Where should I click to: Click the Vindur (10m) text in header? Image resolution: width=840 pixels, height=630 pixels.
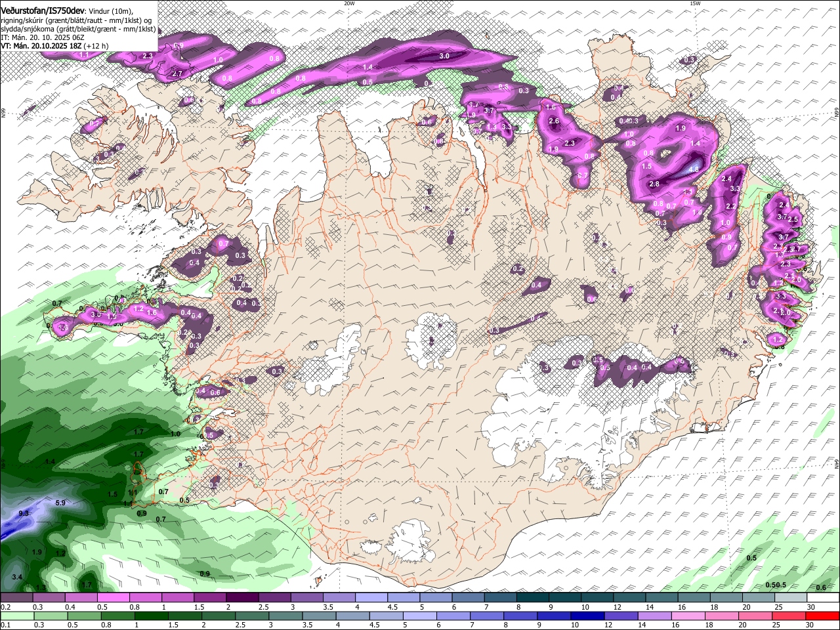[111, 10]
